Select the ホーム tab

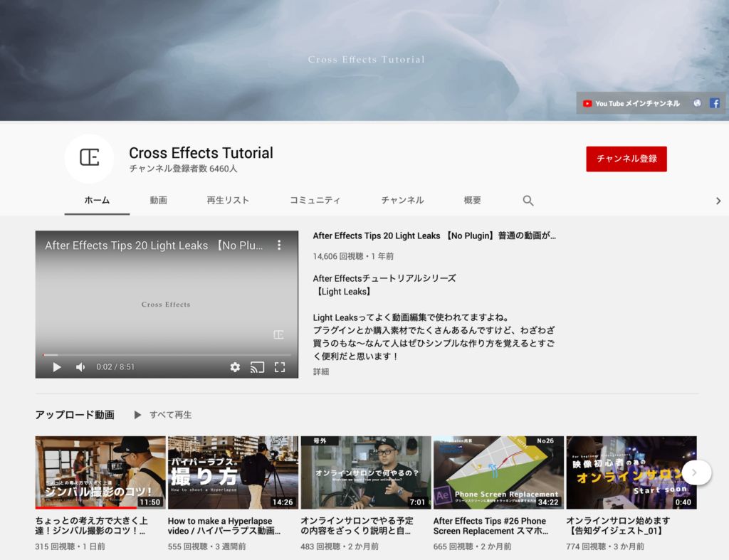pos(97,200)
